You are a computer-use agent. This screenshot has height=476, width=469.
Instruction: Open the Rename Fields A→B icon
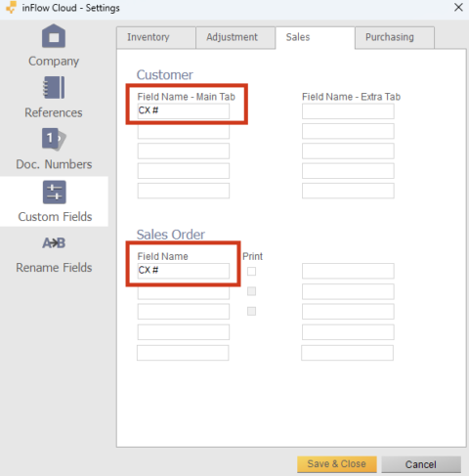pos(54,243)
